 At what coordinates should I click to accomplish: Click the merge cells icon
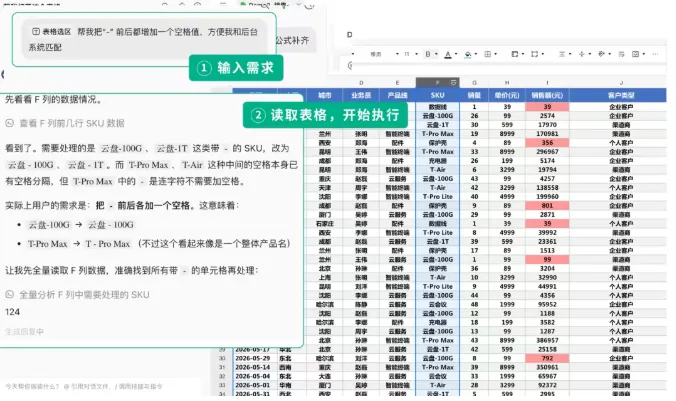[515, 54]
